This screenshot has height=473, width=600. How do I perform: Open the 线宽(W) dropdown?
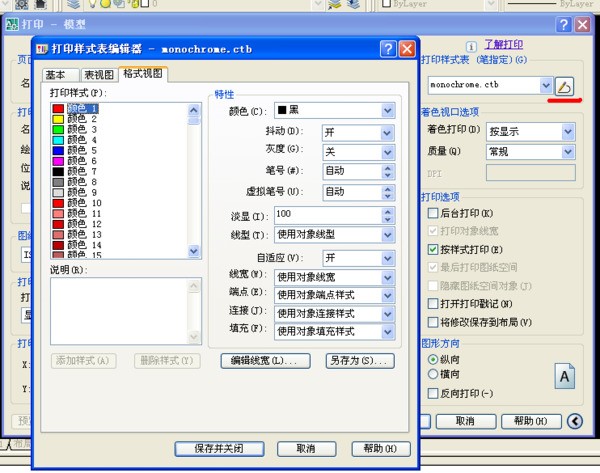coord(334,277)
